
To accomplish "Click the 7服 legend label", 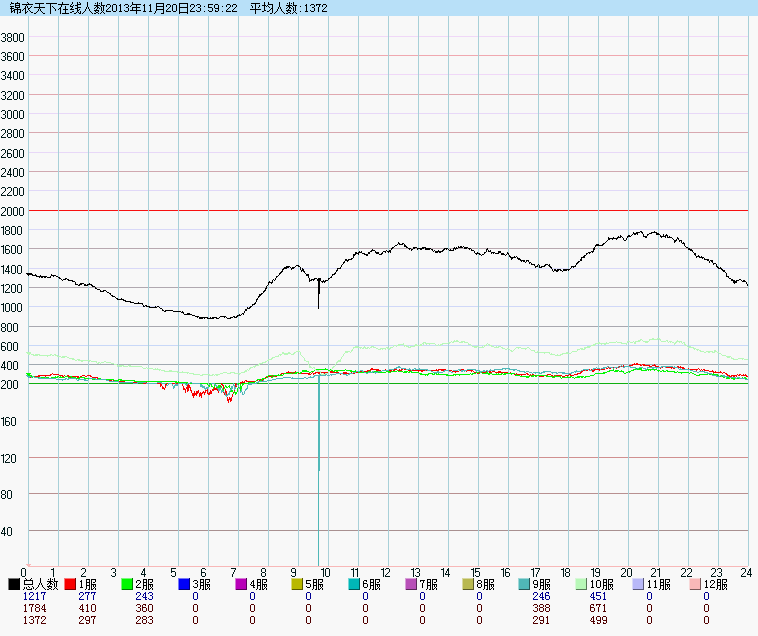I will (429, 584).
